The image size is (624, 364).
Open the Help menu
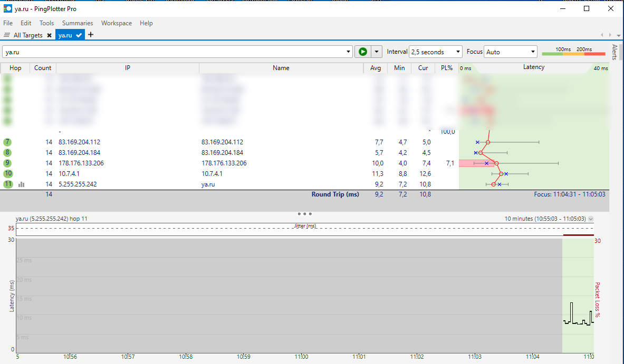point(146,23)
